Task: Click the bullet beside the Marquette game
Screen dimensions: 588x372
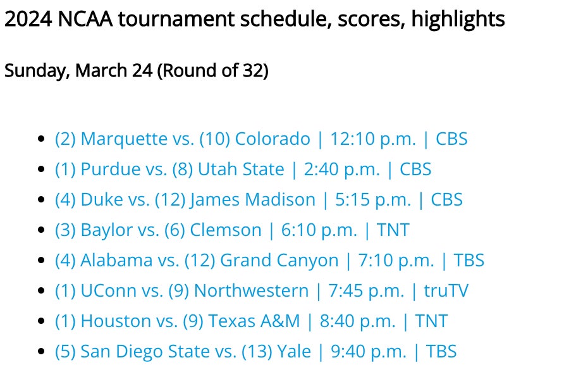Action: tap(42, 140)
